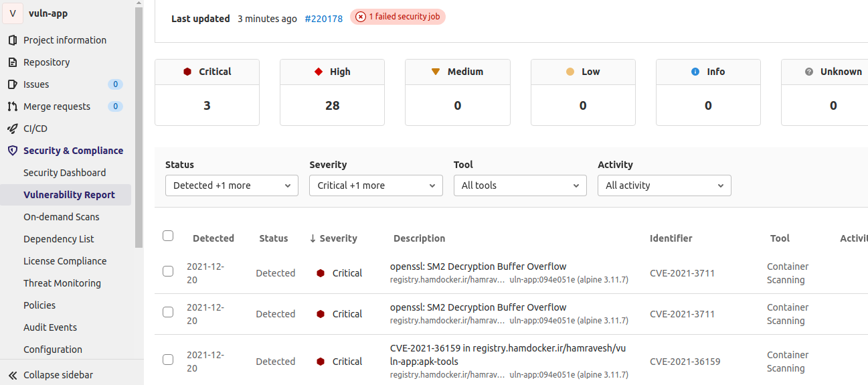
Task: Click the Merge requests branch icon
Action: pyautogui.click(x=12, y=106)
